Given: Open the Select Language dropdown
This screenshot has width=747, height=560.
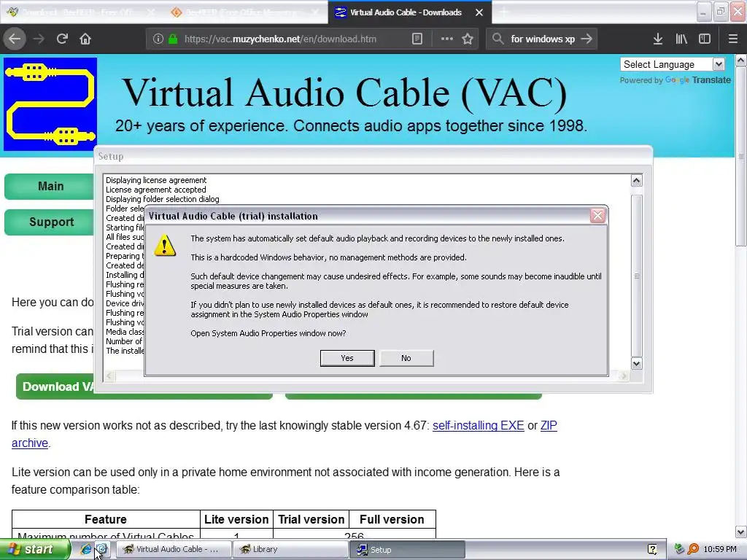Looking at the screenshot, I should point(673,64).
